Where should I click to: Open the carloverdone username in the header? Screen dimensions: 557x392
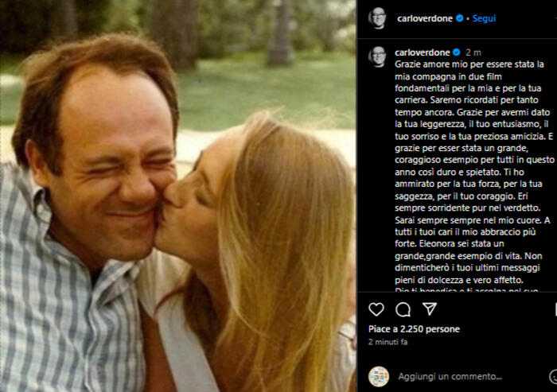[x=423, y=17]
